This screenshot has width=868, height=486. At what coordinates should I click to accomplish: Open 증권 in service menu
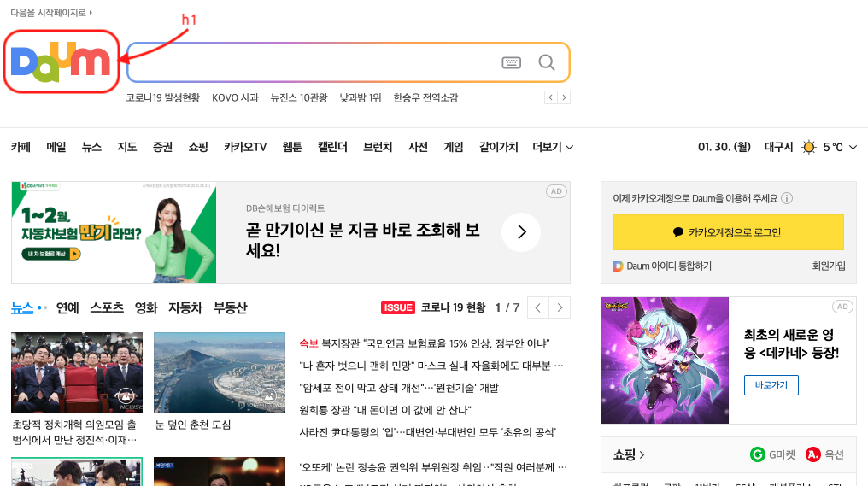pos(162,147)
